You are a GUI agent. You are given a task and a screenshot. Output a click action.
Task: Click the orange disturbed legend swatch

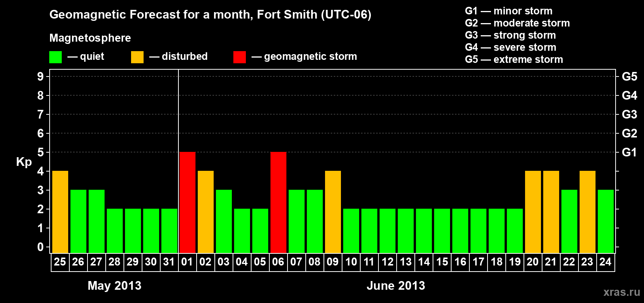[x=137, y=57]
